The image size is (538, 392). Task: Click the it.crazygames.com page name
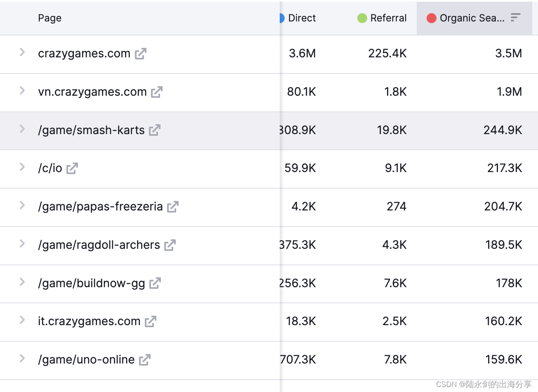89,321
